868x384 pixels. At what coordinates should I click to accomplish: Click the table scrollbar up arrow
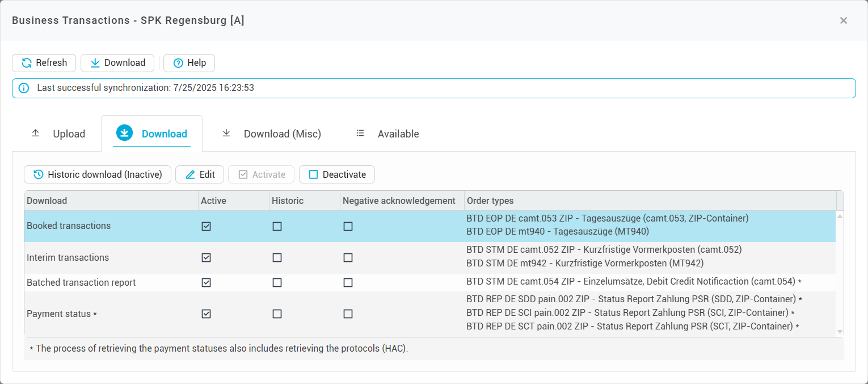point(840,216)
